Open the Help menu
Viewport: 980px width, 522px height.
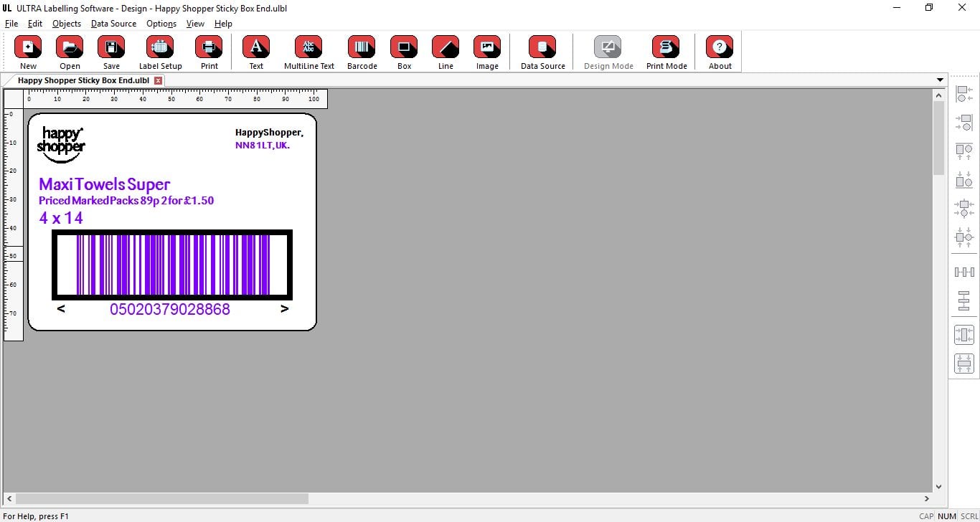[223, 23]
